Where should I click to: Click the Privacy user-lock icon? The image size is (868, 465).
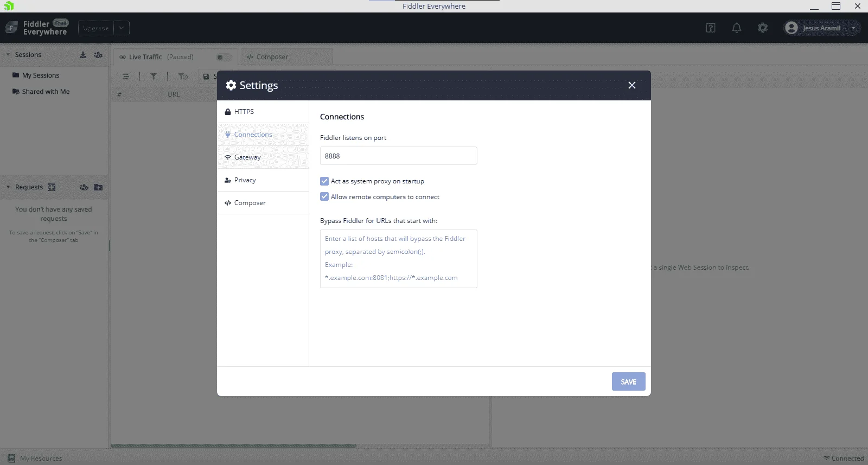pyautogui.click(x=228, y=180)
